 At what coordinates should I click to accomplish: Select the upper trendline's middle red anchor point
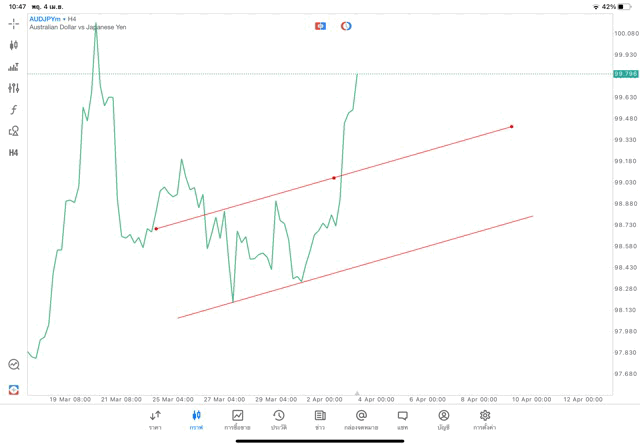pyautogui.click(x=334, y=178)
